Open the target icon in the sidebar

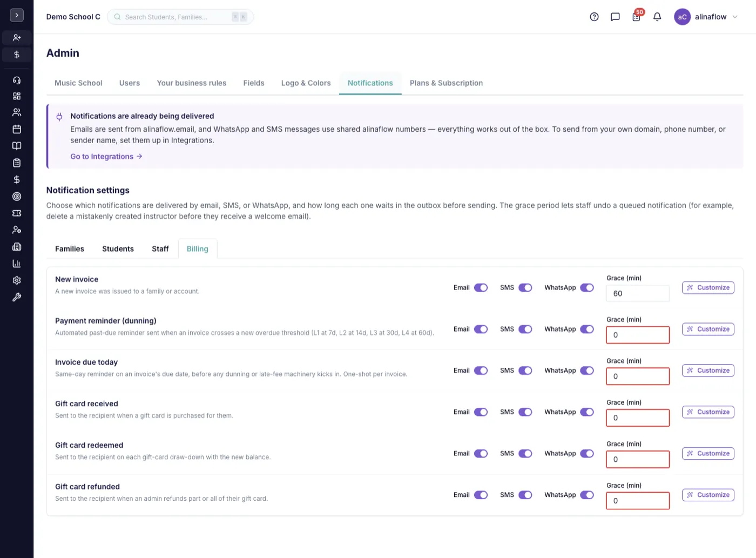click(x=17, y=197)
